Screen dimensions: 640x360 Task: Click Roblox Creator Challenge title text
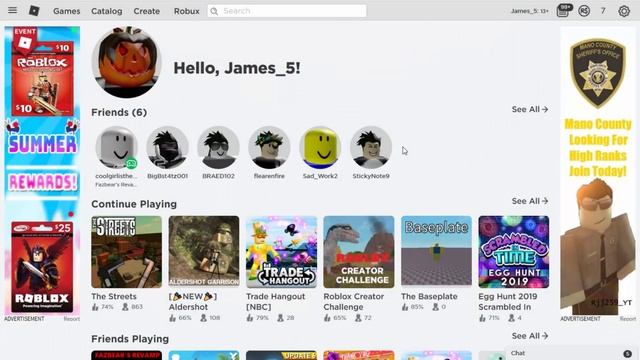353,302
